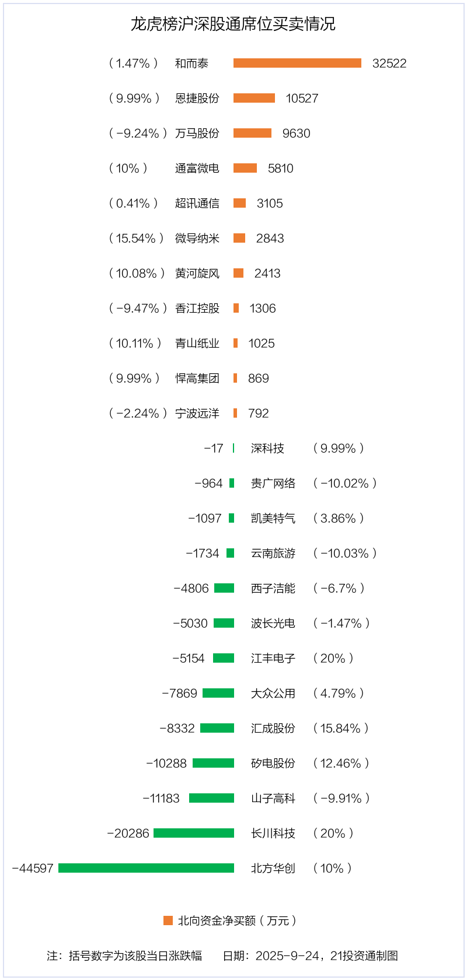Click the -44597 data label
The height and width of the screenshot is (980, 467).
coord(33,868)
